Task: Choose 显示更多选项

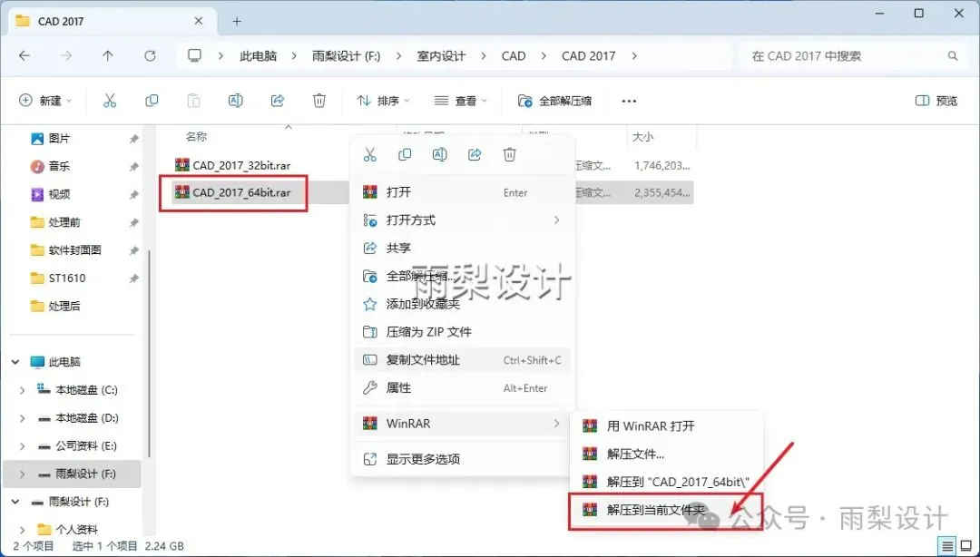Action: pyautogui.click(x=463, y=459)
